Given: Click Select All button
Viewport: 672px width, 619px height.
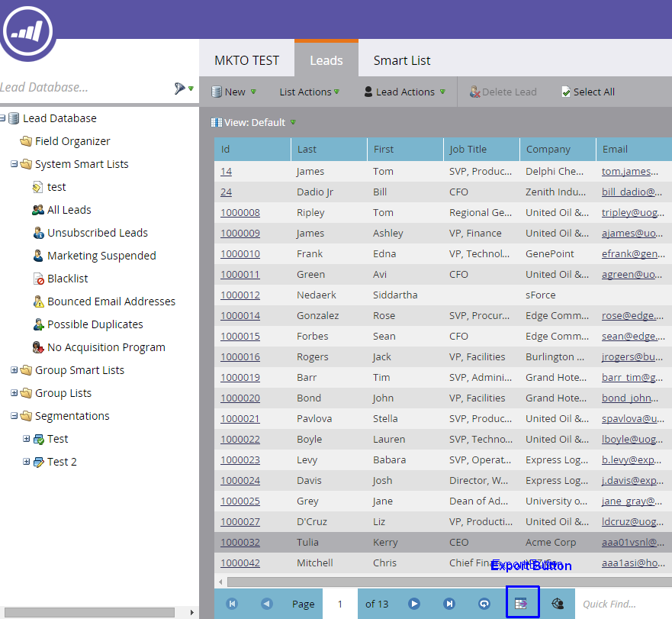Looking at the screenshot, I should tap(588, 92).
